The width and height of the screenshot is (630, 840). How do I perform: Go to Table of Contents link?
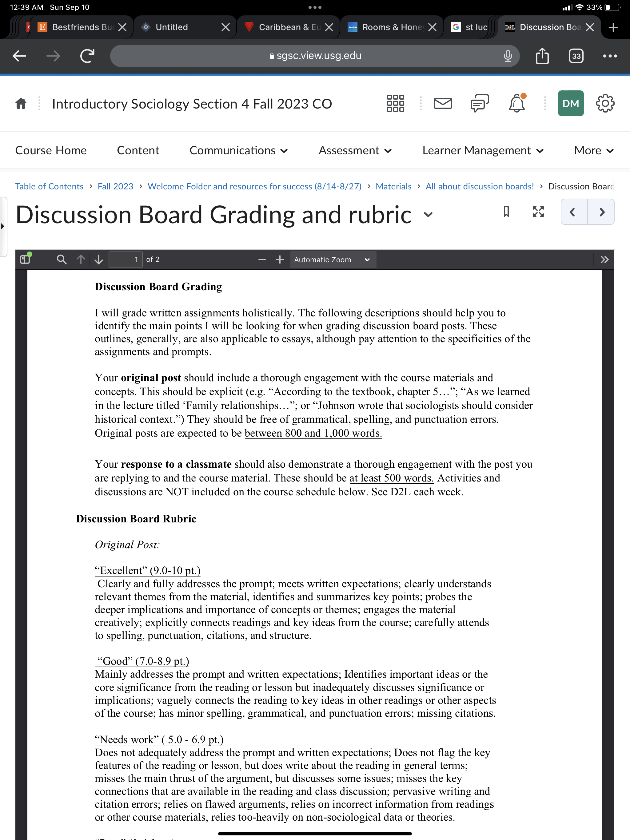50,186
